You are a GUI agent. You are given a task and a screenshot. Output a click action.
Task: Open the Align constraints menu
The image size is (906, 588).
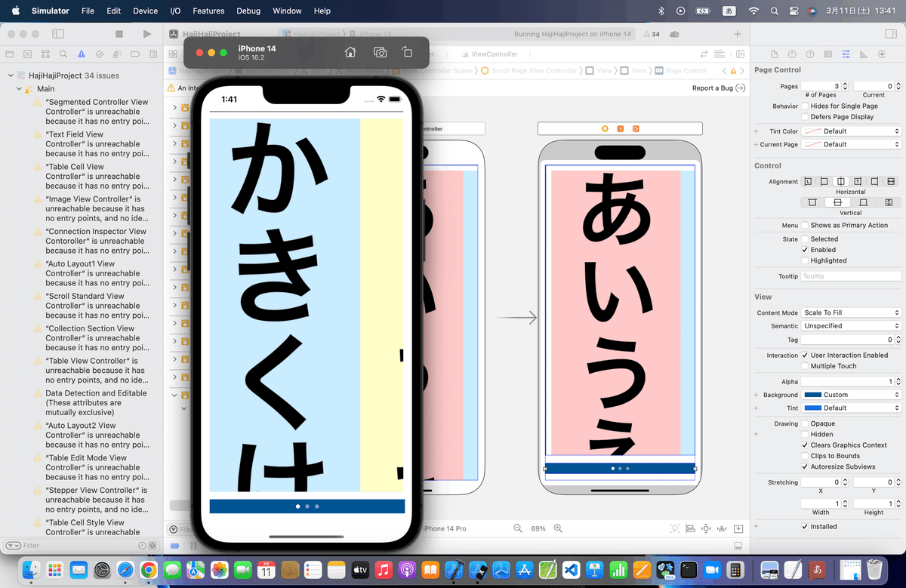691,529
